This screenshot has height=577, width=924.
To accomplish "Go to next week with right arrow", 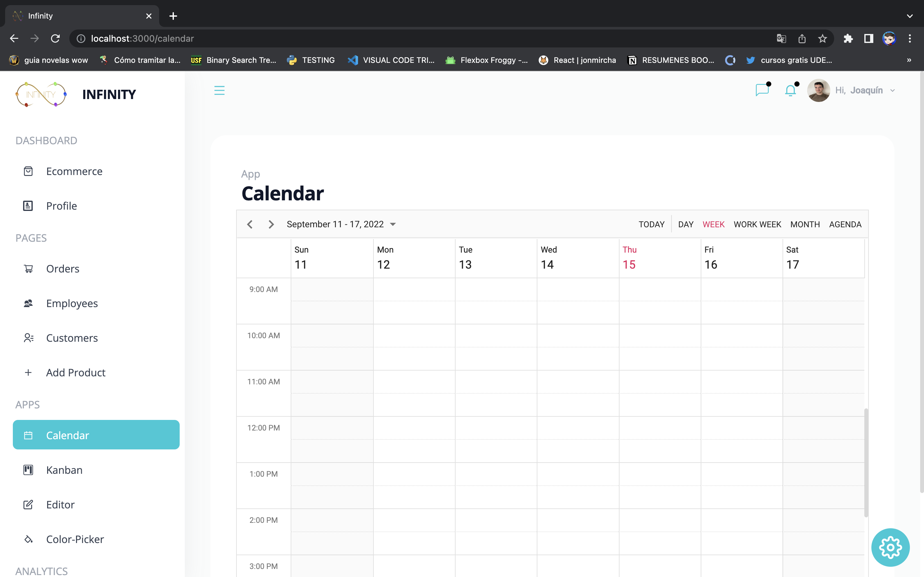I will click(x=271, y=224).
